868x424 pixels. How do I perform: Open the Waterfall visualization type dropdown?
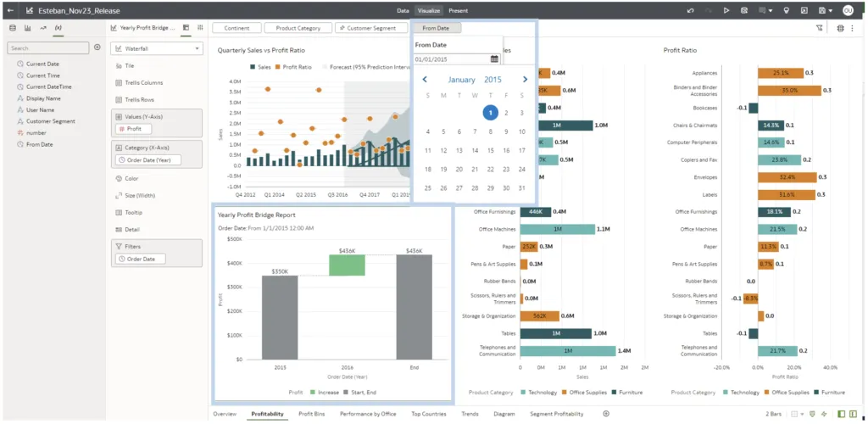pyautogui.click(x=159, y=48)
